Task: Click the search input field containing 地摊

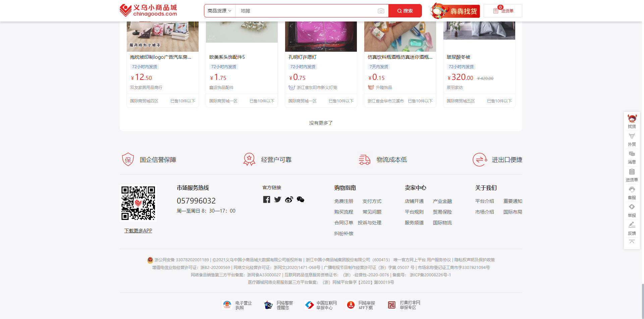Action: coord(305,11)
